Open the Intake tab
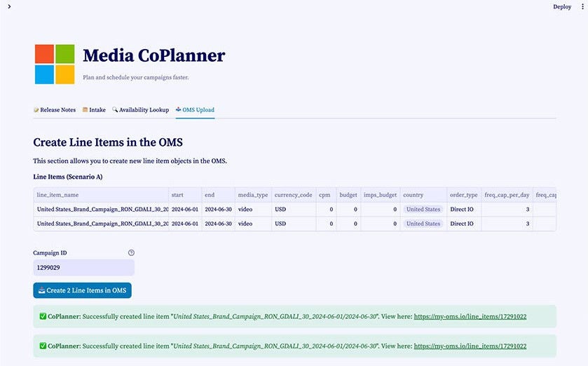Screen dimensions: 588x366 click(94, 110)
